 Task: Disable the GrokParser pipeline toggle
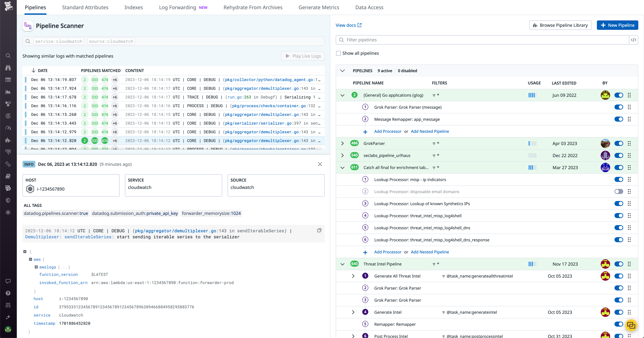[619, 143]
